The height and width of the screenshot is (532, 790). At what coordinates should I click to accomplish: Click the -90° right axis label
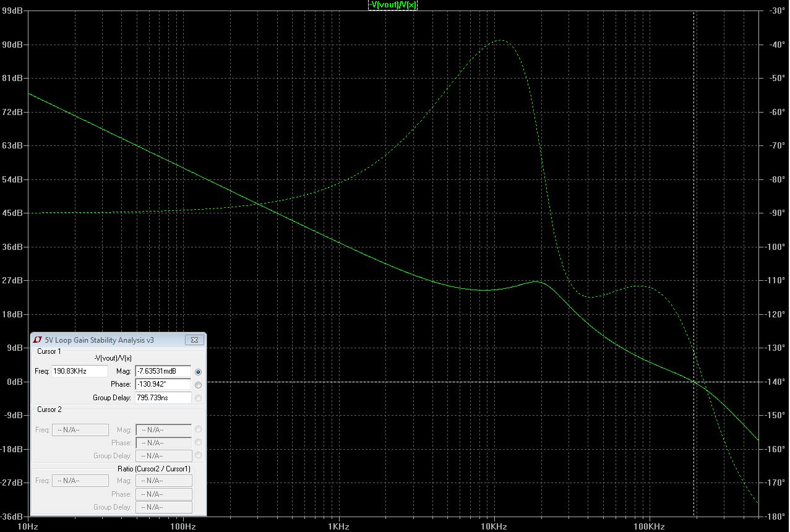[778, 213]
